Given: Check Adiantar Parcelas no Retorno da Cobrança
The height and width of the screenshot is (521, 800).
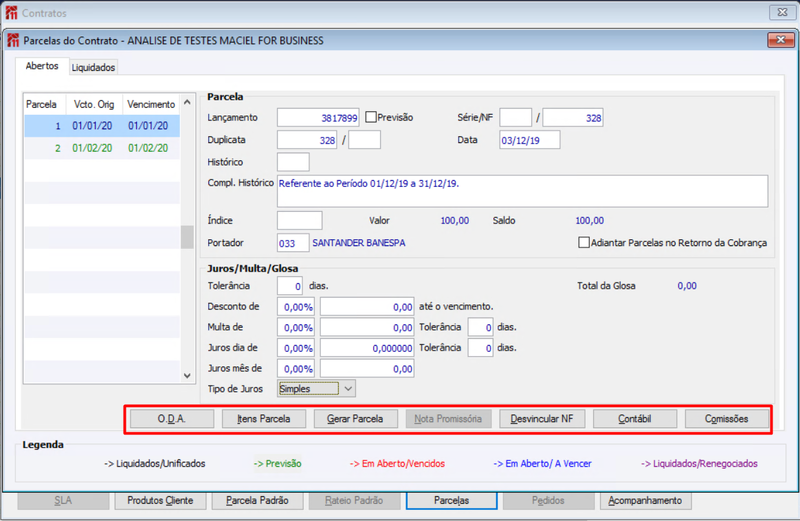Looking at the screenshot, I should click(584, 242).
